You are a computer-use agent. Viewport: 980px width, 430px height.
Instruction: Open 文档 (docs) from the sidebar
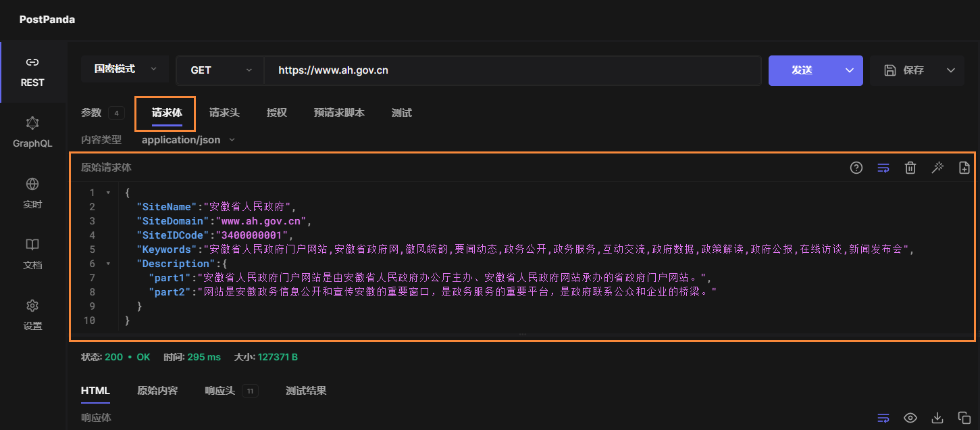click(x=32, y=254)
